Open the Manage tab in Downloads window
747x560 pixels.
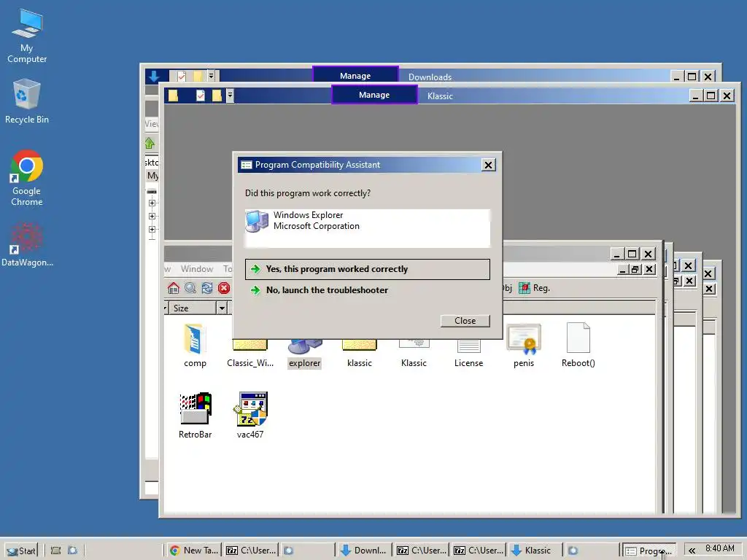355,75
